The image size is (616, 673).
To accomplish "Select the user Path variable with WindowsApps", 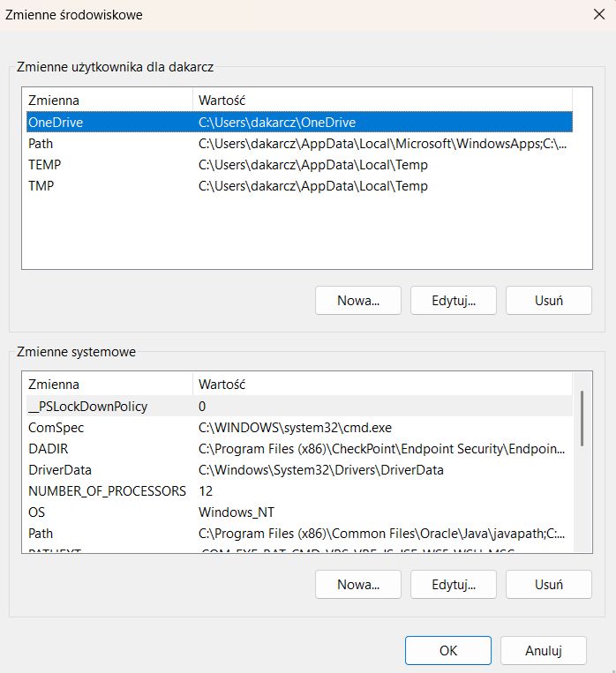I will pos(299,144).
